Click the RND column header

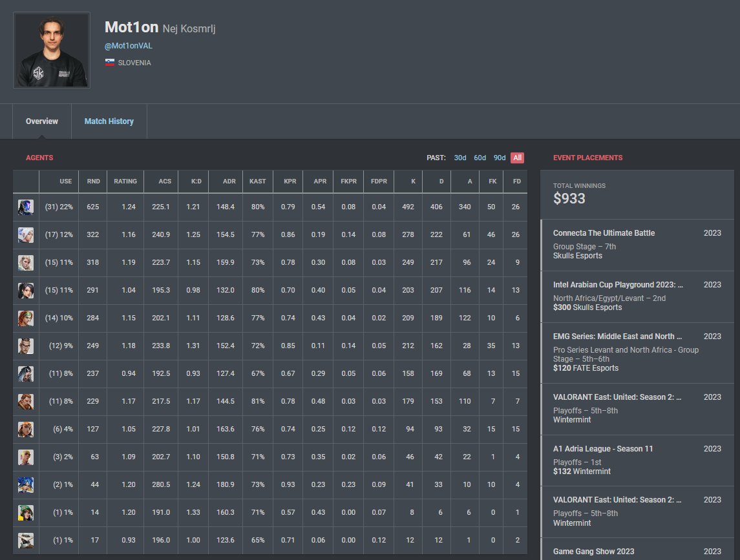[94, 181]
